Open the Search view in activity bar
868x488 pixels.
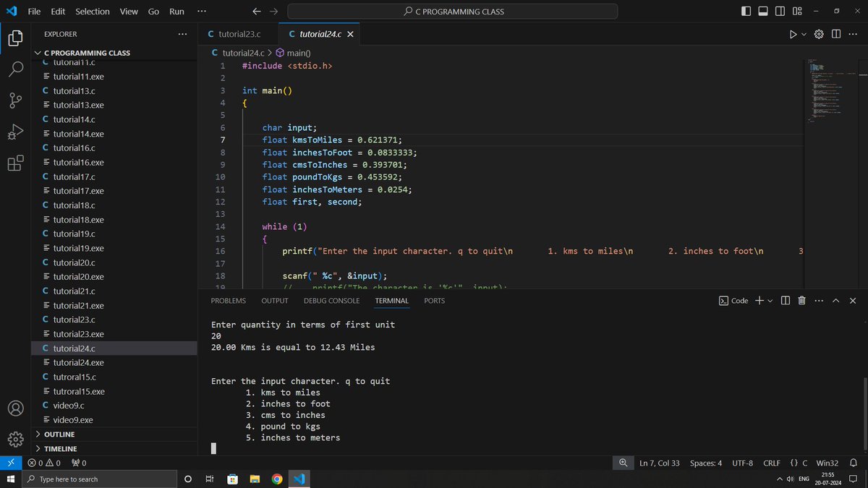(15, 69)
